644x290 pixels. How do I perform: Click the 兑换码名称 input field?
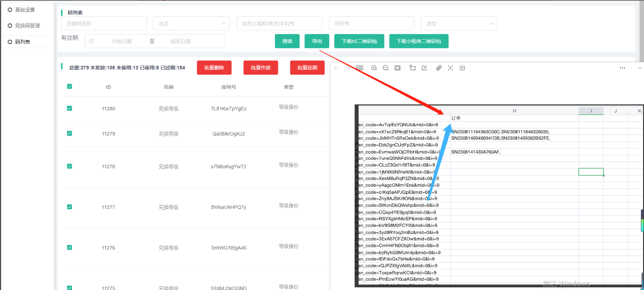104,23
